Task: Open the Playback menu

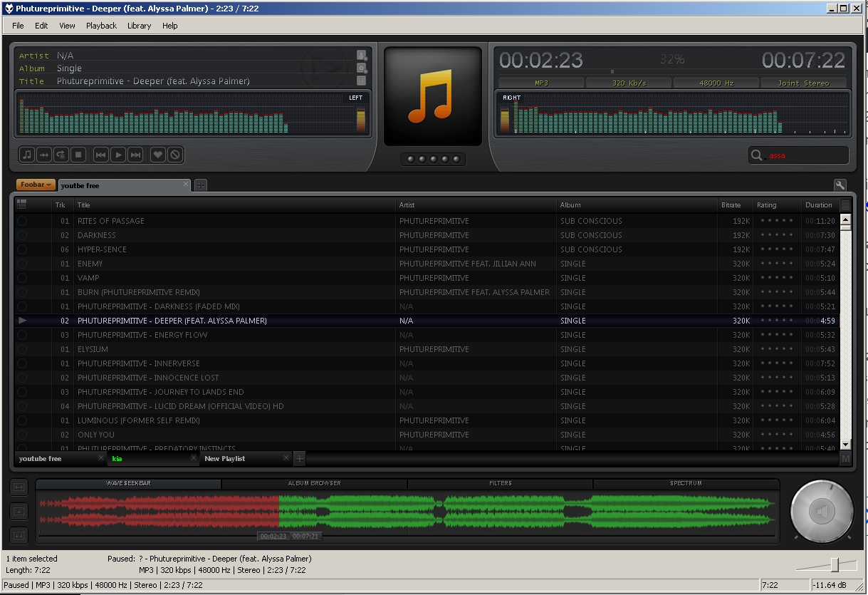Action: pyautogui.click(x=101, y=26)
